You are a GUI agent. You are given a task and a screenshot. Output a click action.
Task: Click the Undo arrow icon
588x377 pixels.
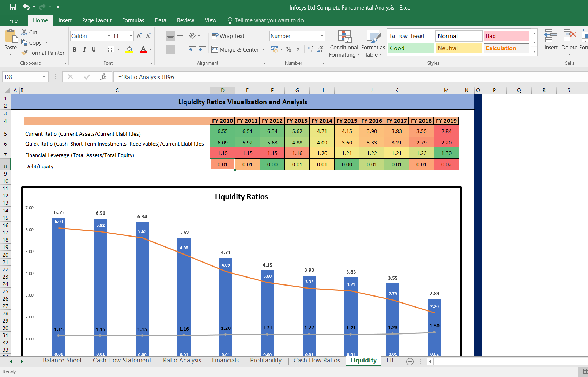click(26, 7)
